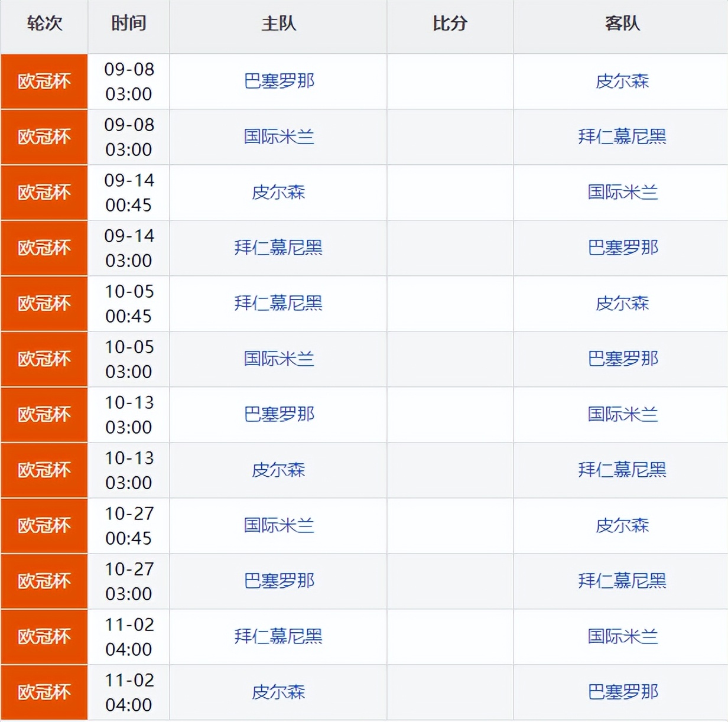Open away team 国际米兰 in 11-02 match
728x722 pixels.
[x=622, y=636]
